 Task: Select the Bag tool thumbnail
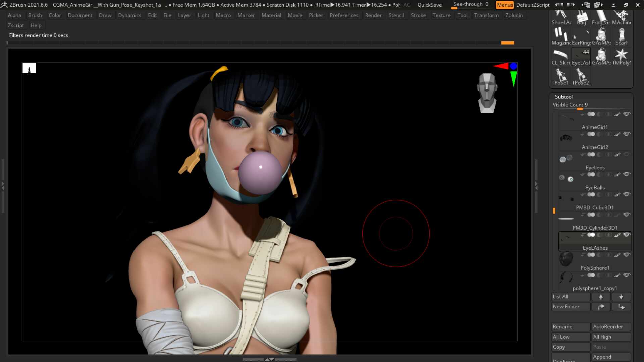581,17
